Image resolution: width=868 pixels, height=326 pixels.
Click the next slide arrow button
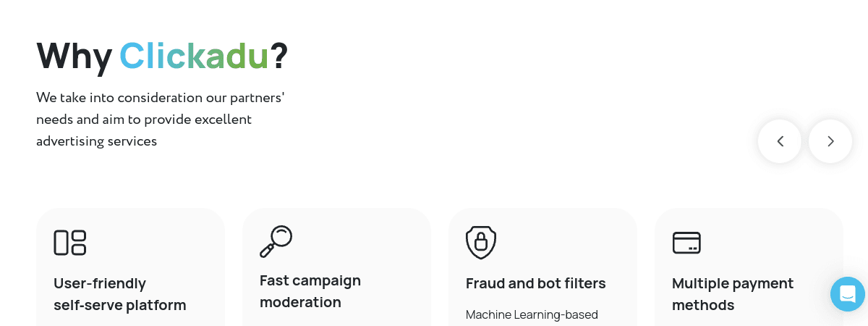[x=830, y=141]
